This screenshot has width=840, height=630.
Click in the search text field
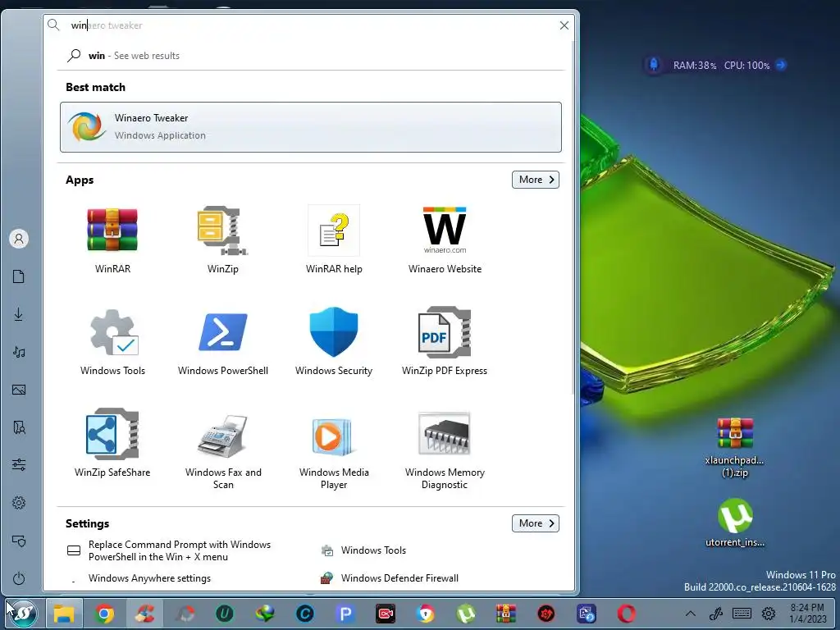click(x=311, y=25)
